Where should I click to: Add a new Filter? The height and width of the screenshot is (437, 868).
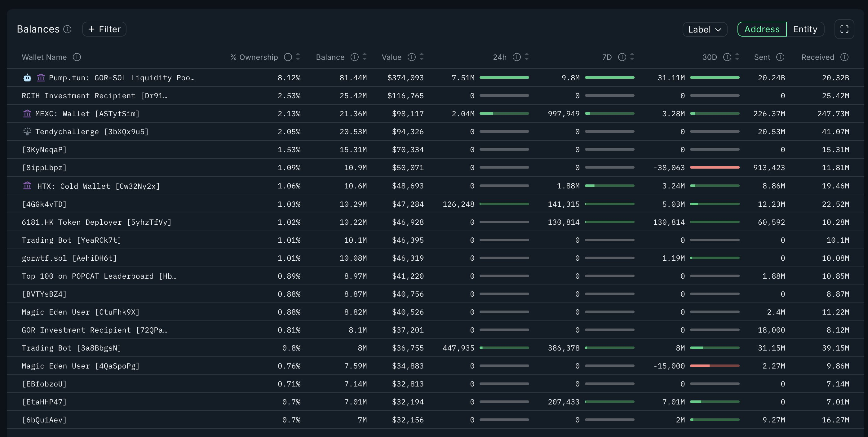(104, 29)
